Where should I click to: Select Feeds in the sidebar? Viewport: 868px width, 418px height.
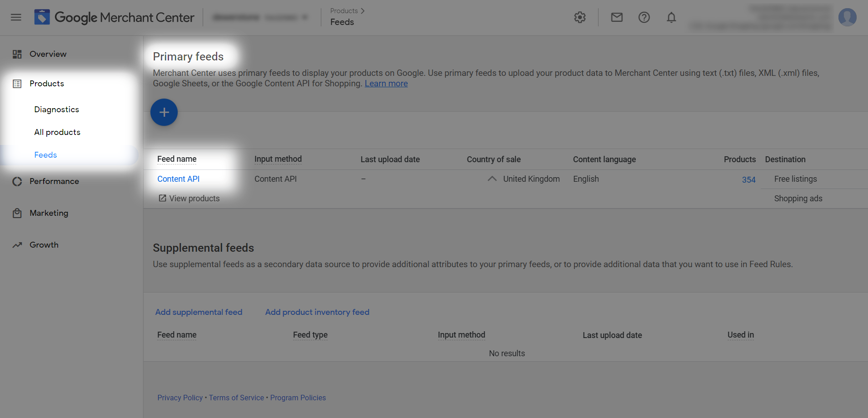coord(45,155)
